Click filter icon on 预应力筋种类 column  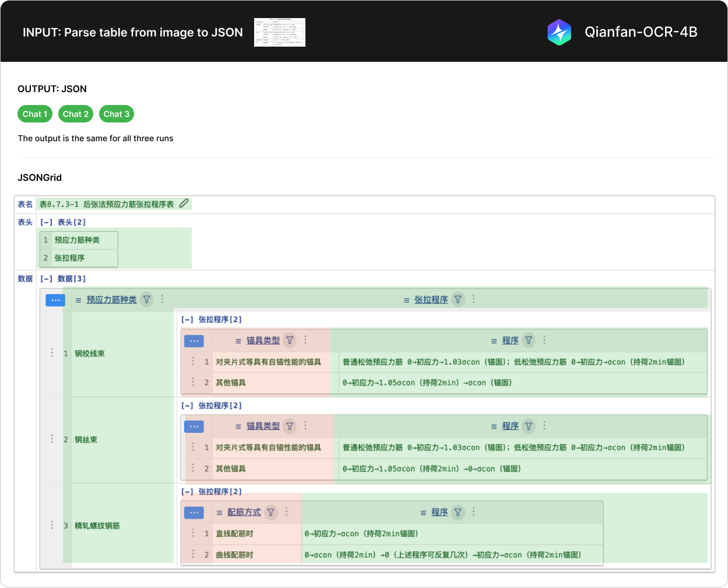[x=147, y=299]
